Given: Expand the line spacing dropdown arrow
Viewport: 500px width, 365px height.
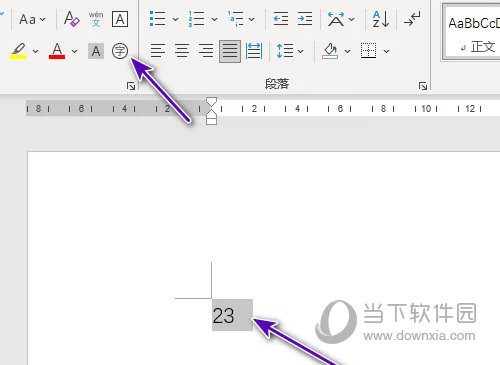Looking at the screenshot, I should point(300,51).
